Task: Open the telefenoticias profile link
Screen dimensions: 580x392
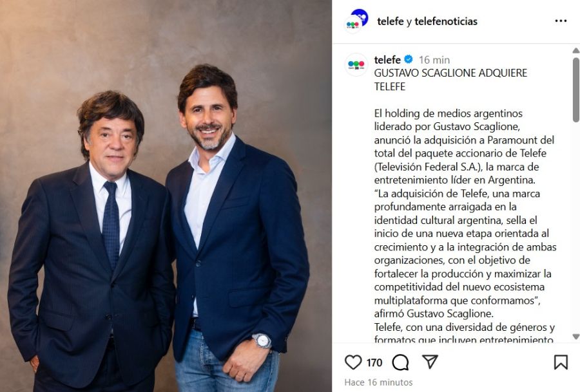Action: point(446,21)
